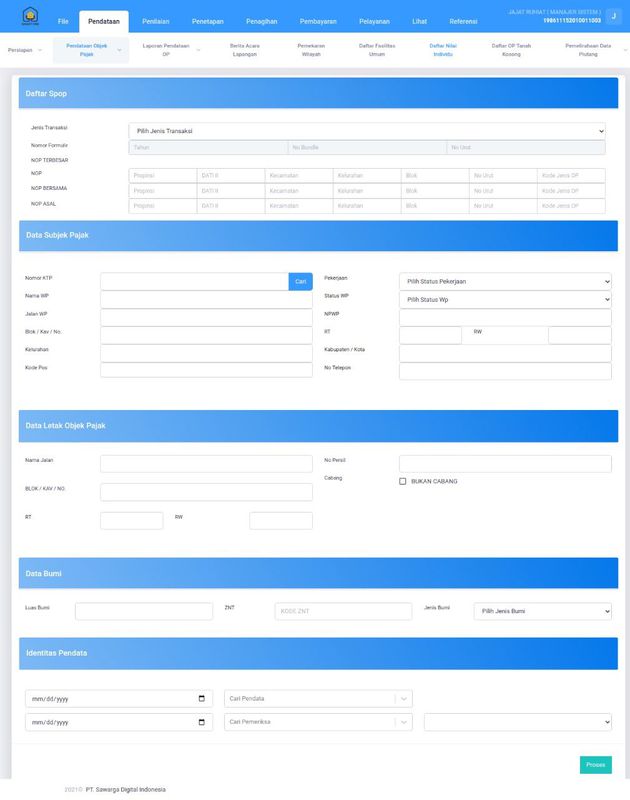This screenshot has width=630, height=800.
Task: Open the user avatar J menu
Action: click(x=613, y=17)
